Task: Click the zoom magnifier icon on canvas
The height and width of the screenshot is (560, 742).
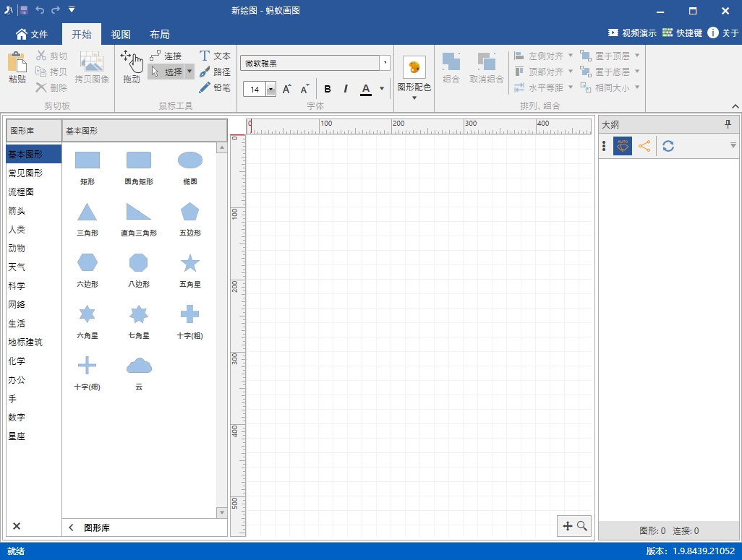Action: [x=582, y=527]
